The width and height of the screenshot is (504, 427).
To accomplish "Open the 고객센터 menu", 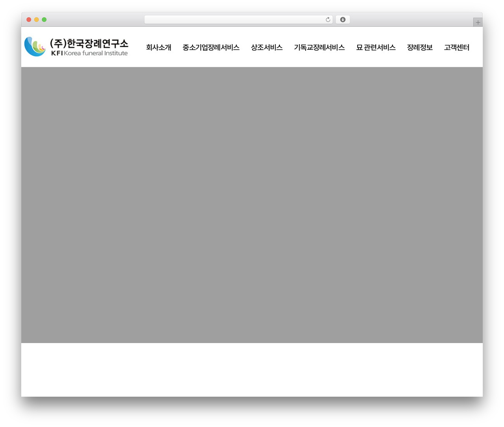I will [457, 47].
